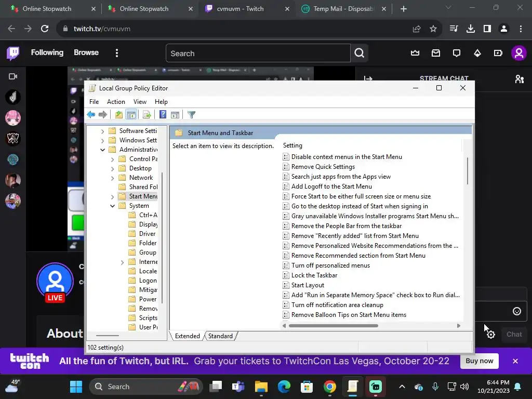Collapse the stream chat arrow icon
532x399 pixels.
[368, 79]
